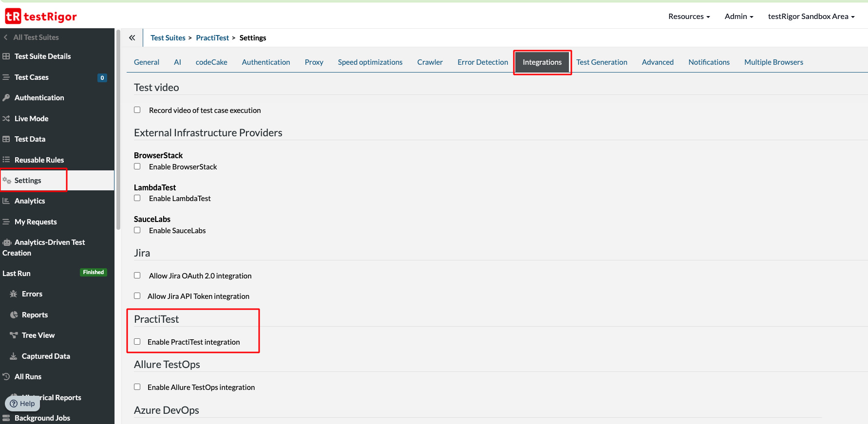
Task: Select the Proxy tab
Action: 314,62
